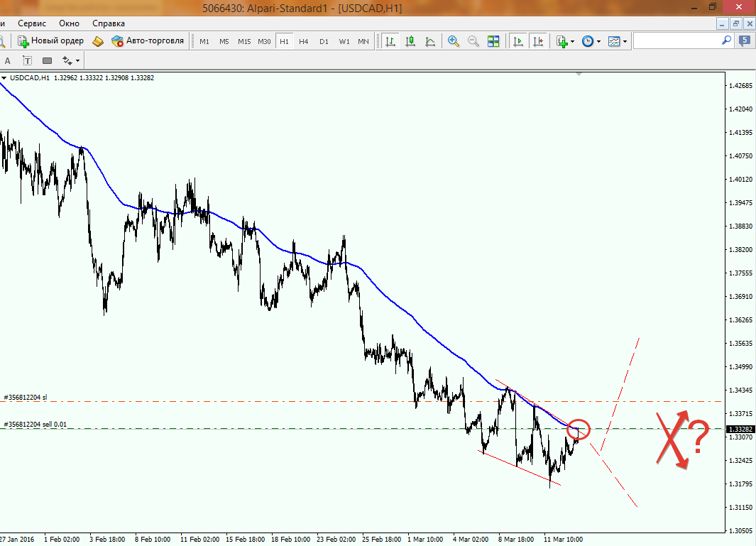Open the Справка menu
The image size is (756, 546).
click(109, 23)
